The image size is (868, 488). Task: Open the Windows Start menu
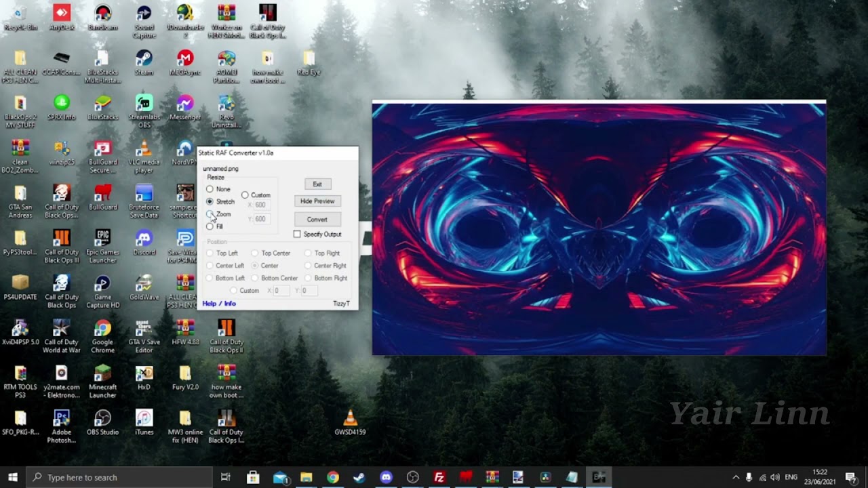(x=13, y=477)
